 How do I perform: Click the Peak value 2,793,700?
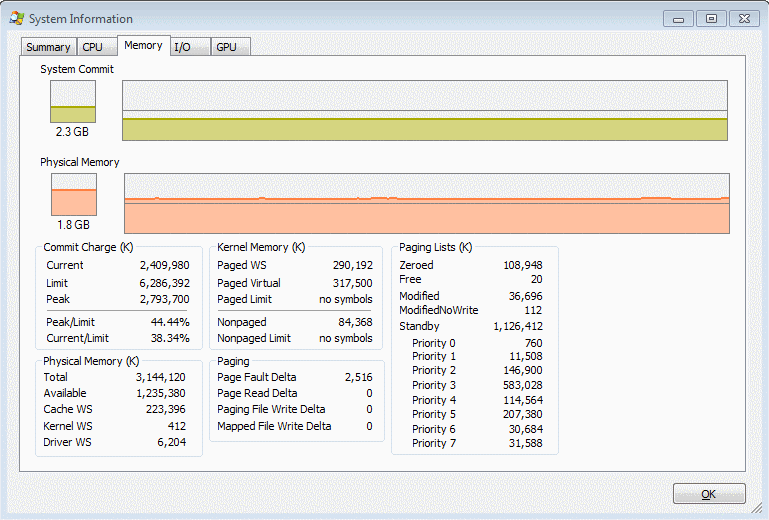coord(164,299)
